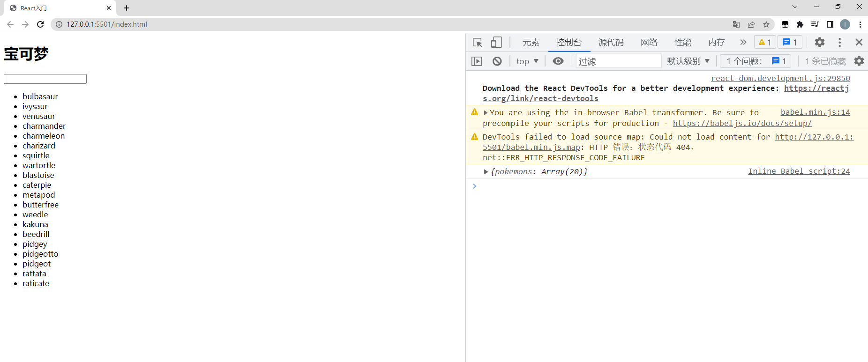
Task: Click the pidgeotto list item
Action: coord(40,254)
